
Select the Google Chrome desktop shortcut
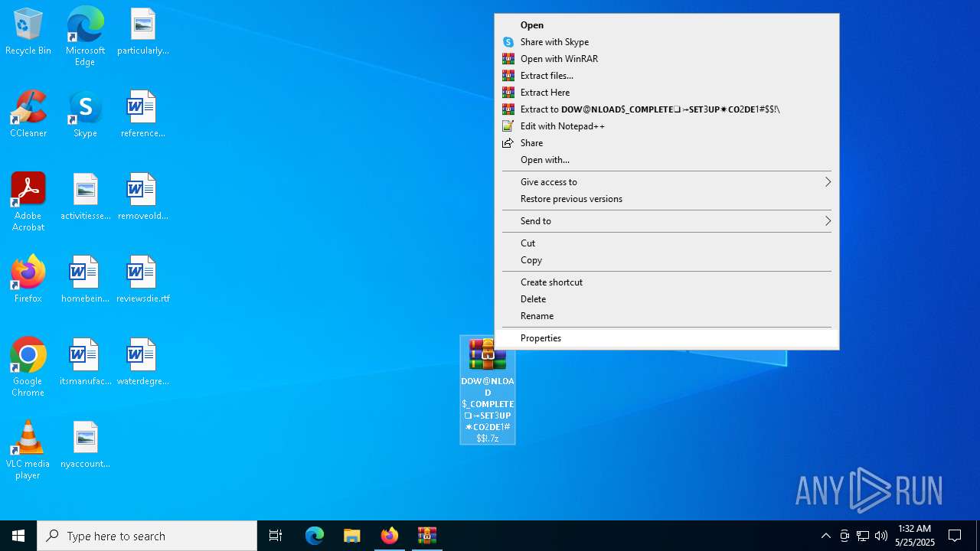[x=28, y=368]
